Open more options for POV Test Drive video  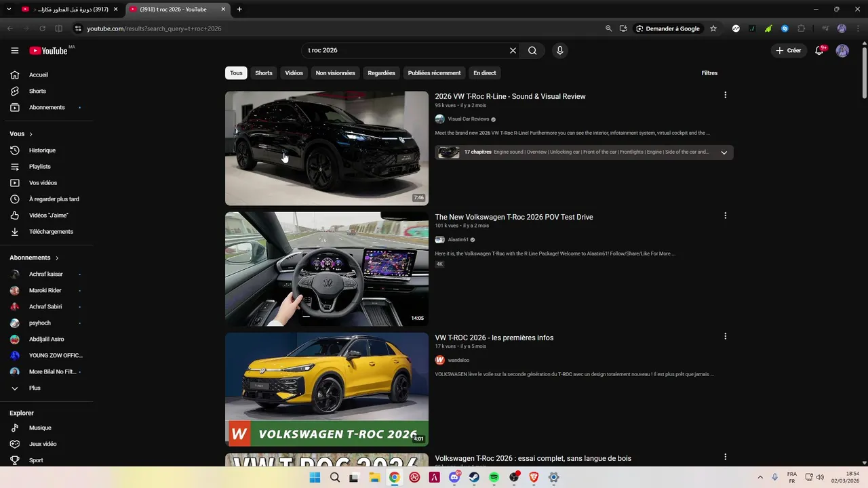[x=725, y=216]
